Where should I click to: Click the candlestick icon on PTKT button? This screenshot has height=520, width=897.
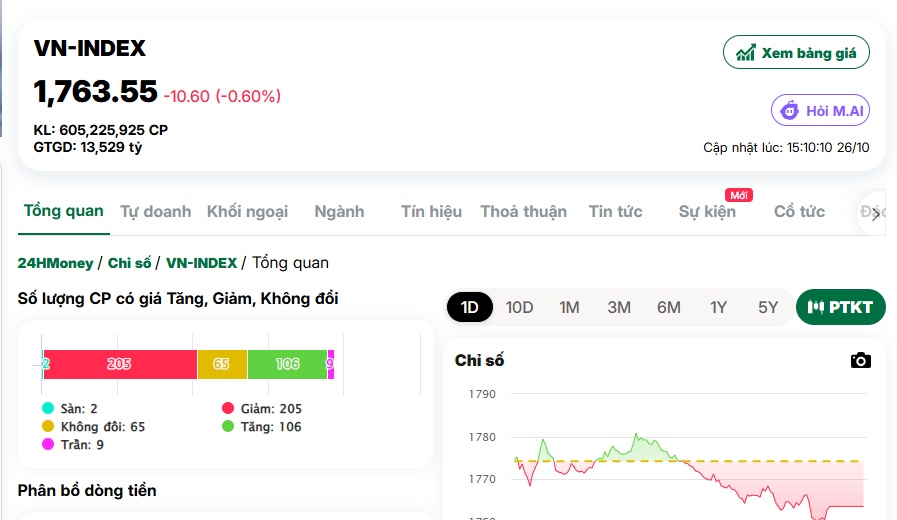point(815,307)
